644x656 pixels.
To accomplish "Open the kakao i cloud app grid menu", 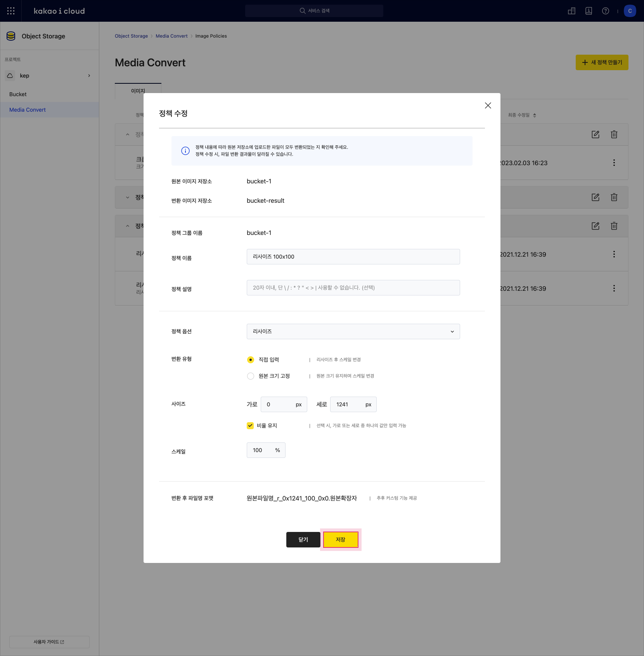I will click(x=11, y=11).
